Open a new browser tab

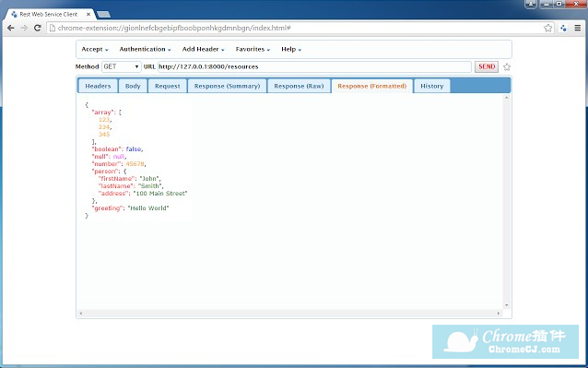[103, 14]
